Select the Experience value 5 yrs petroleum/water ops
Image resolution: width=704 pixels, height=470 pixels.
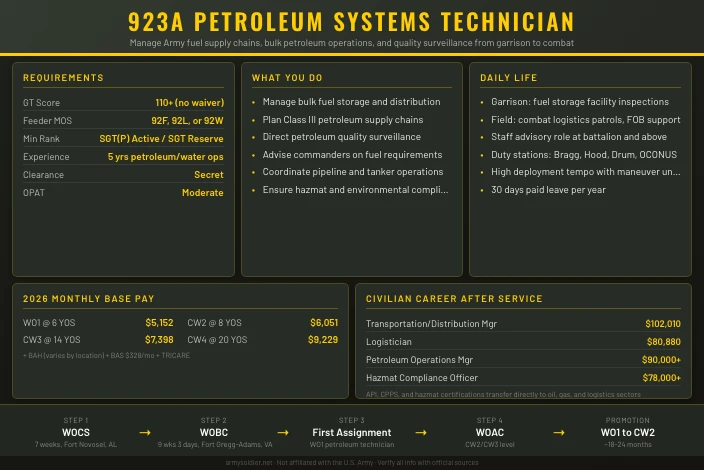click(x=166, y=157)
